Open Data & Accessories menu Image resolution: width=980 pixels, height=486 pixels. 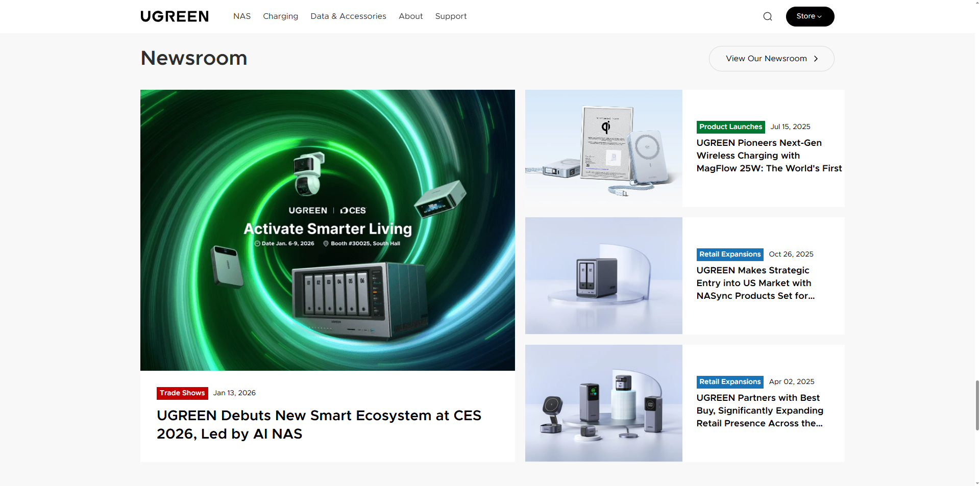348,16
